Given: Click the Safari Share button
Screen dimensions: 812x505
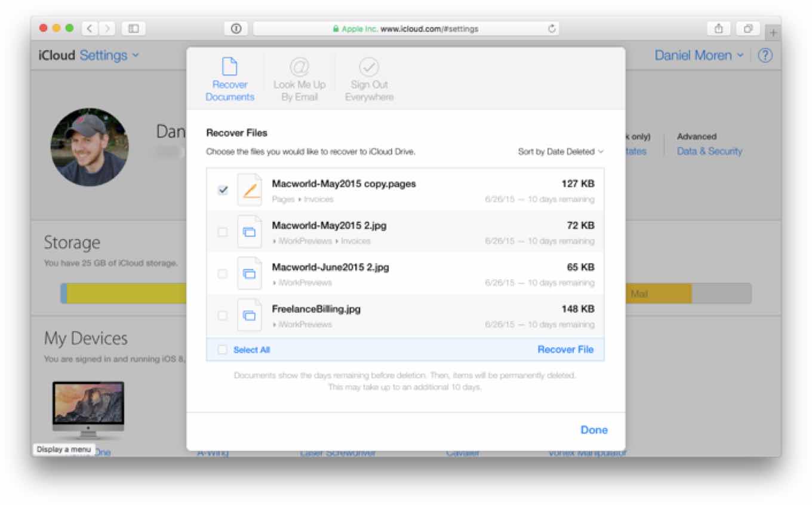Looking at the screenshot, I should click(719, 28).
